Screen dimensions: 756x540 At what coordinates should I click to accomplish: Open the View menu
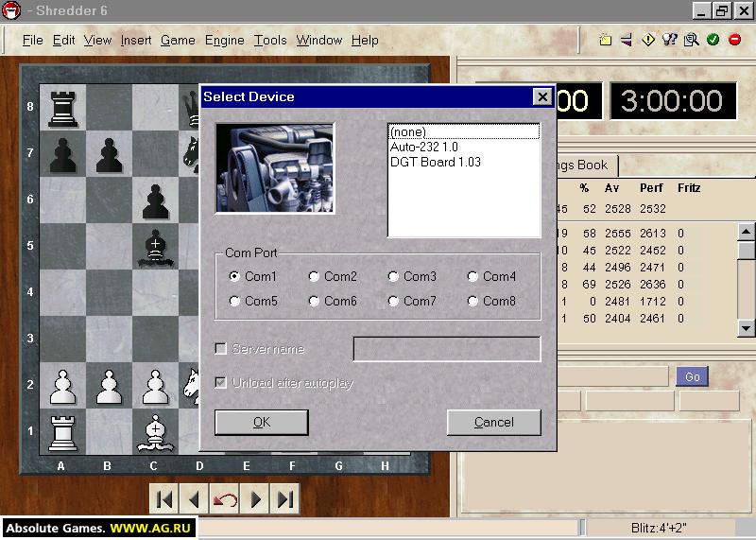click(97, 40)
